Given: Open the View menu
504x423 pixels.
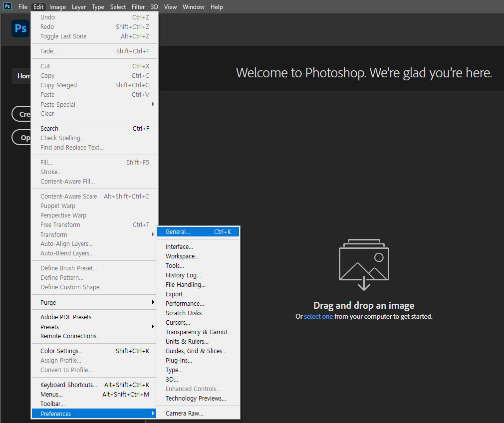Looking at the screenshot, I should (x=170, y=7).
